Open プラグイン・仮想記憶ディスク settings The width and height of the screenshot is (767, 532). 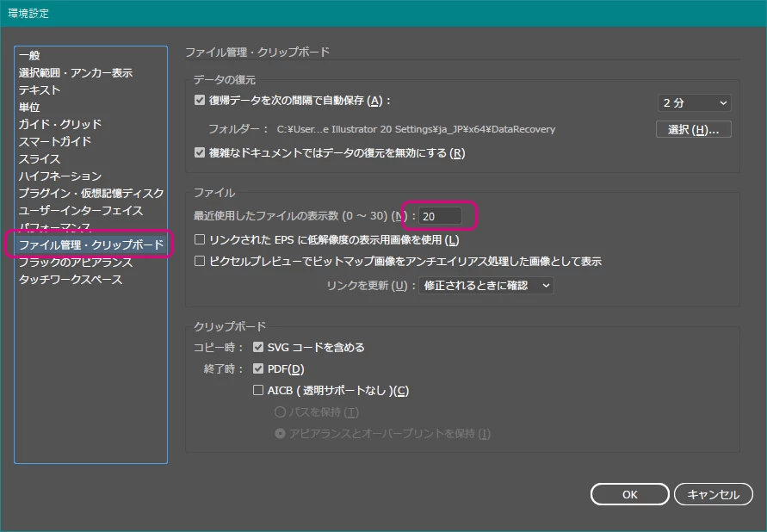pyautogui.click(x=91, y=193)
